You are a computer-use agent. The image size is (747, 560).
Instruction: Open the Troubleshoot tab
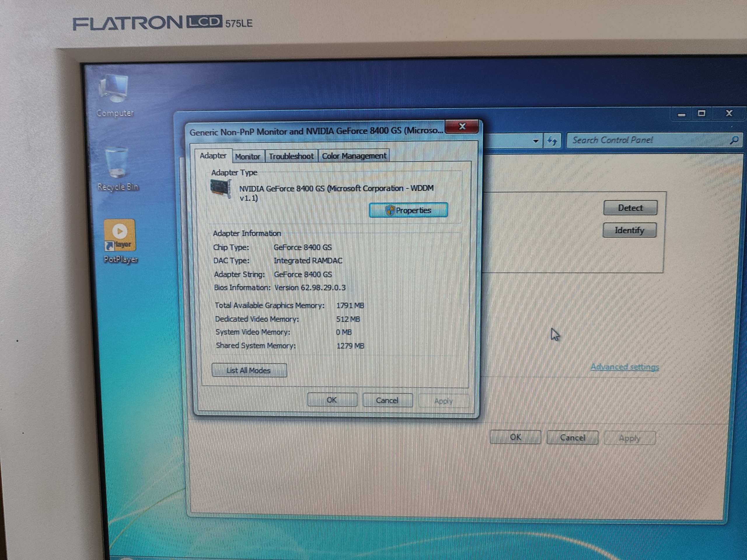291,156
